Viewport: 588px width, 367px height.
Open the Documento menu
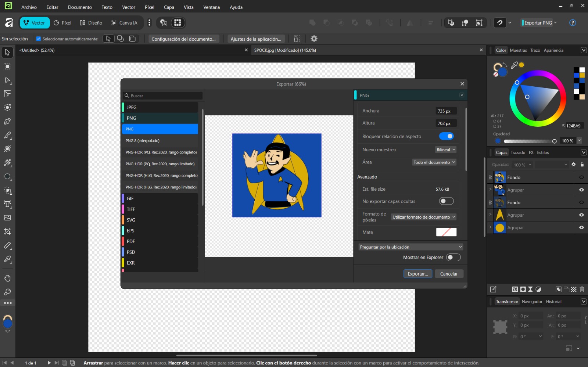pos(79,7)
